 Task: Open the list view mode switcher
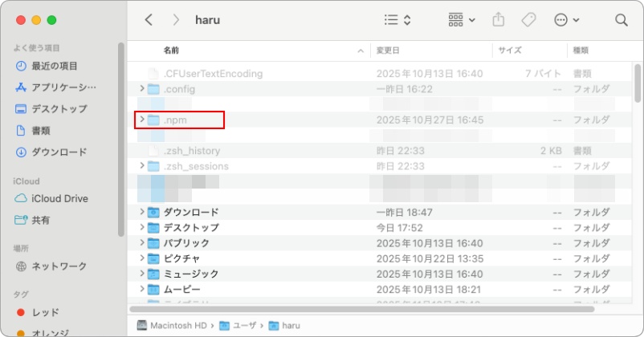(x=397, y=20)
